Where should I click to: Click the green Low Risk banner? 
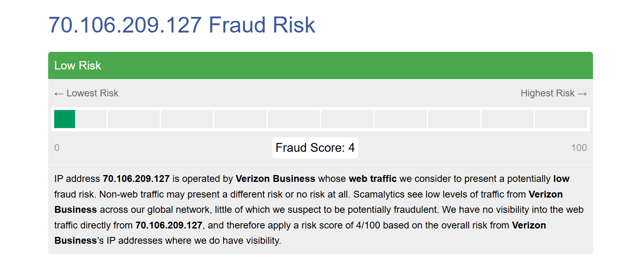320,65
